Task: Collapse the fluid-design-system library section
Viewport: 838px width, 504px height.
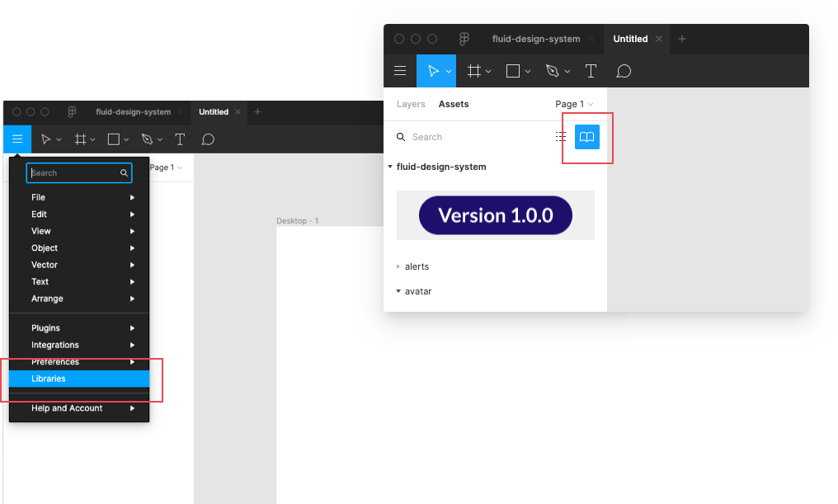Action: tap(390, 167)
